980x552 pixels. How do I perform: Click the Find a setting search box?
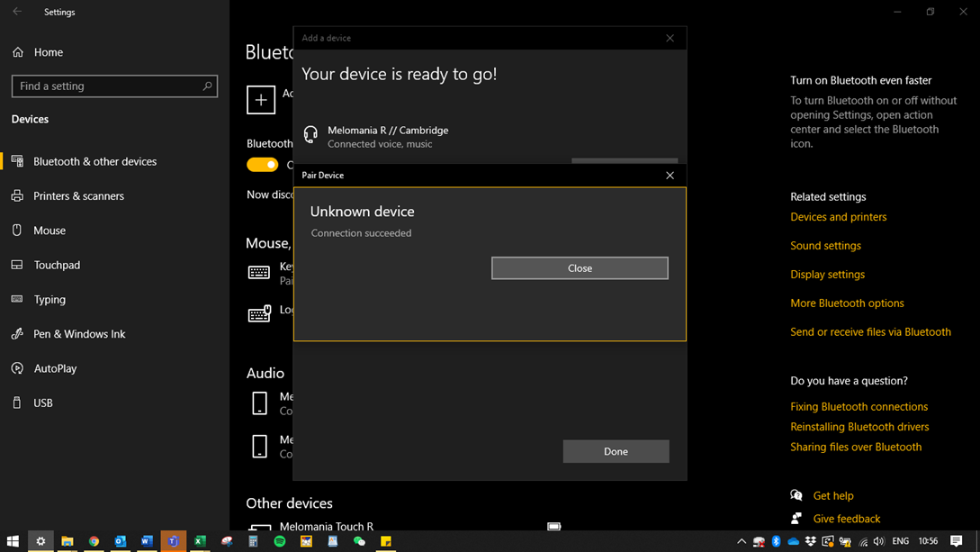(106, 86)
